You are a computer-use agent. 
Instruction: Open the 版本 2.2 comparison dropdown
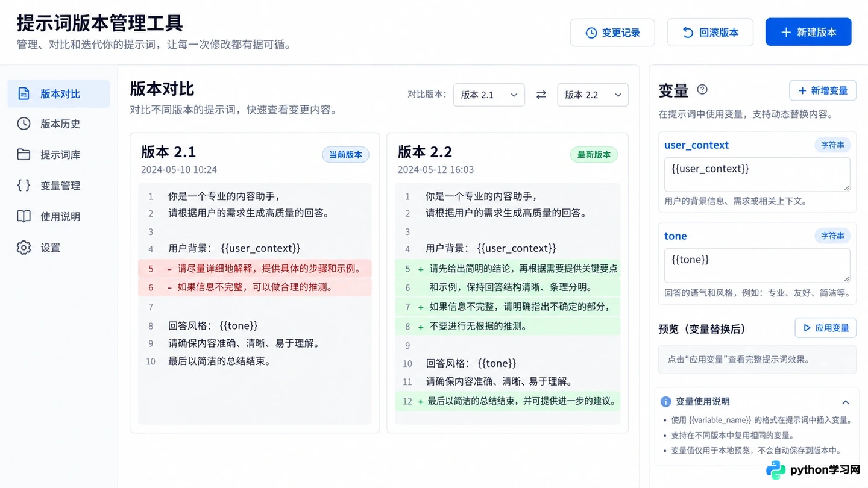[x=593, y=95]
